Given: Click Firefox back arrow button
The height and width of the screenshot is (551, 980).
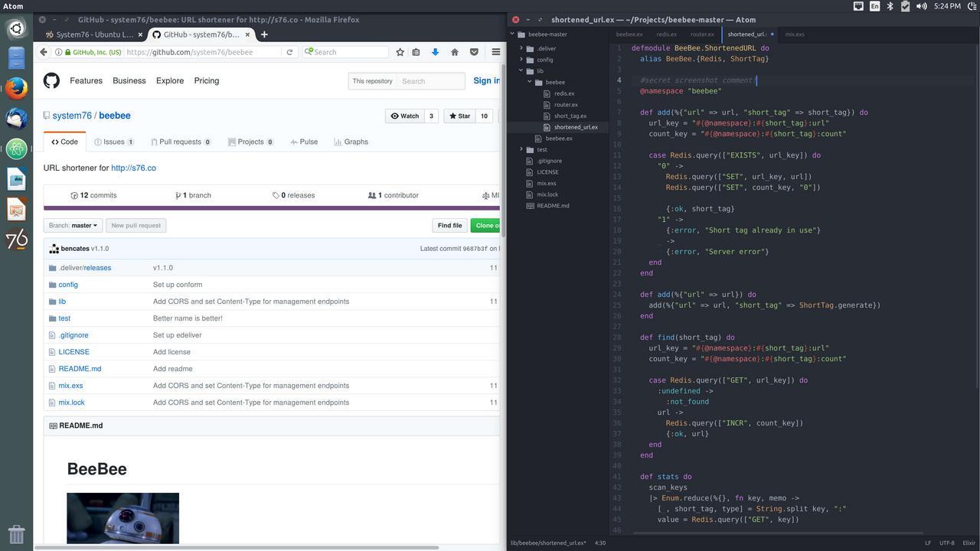Looking at the screenshot, I should [x=43, y=52].
